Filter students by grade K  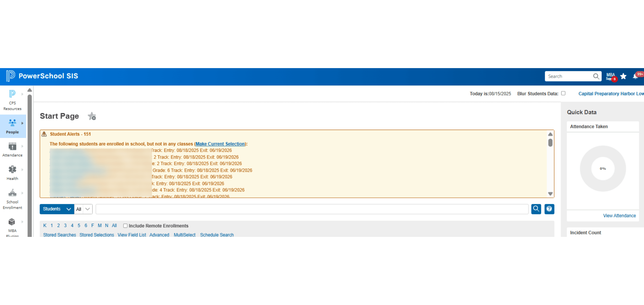pos(45,226)
